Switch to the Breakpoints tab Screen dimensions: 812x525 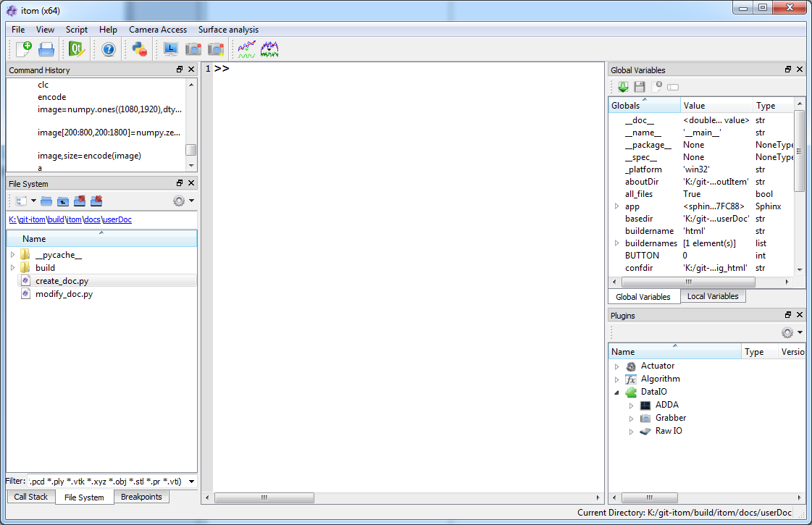(141, 497)
